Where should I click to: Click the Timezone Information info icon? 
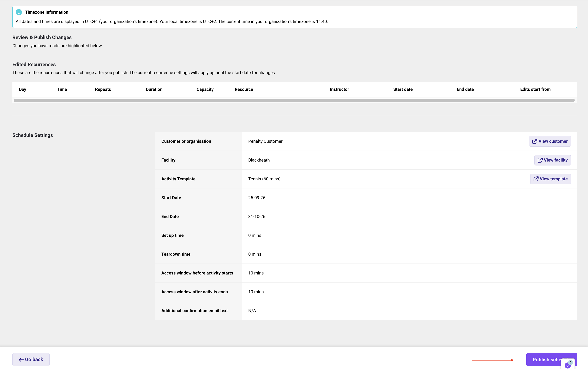(19, 12)
